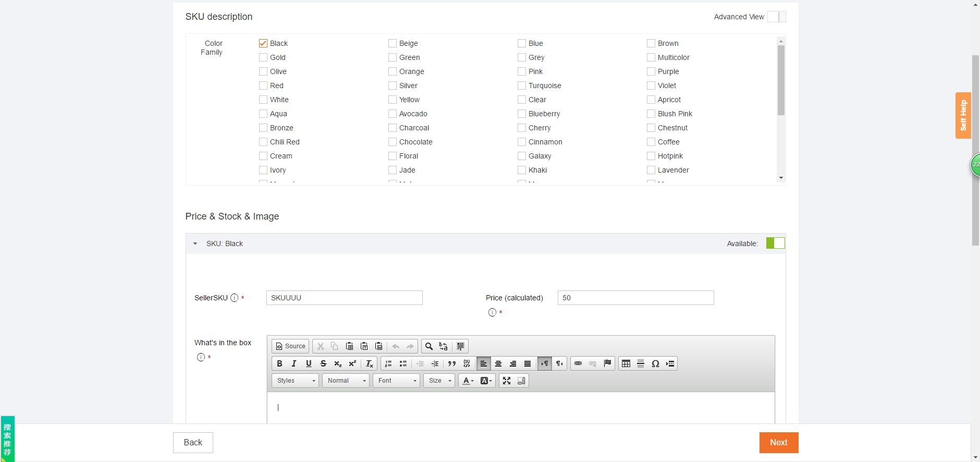Click Paste as plain text icon
Viewport: 980px width, 462px height.
[364, 346]
